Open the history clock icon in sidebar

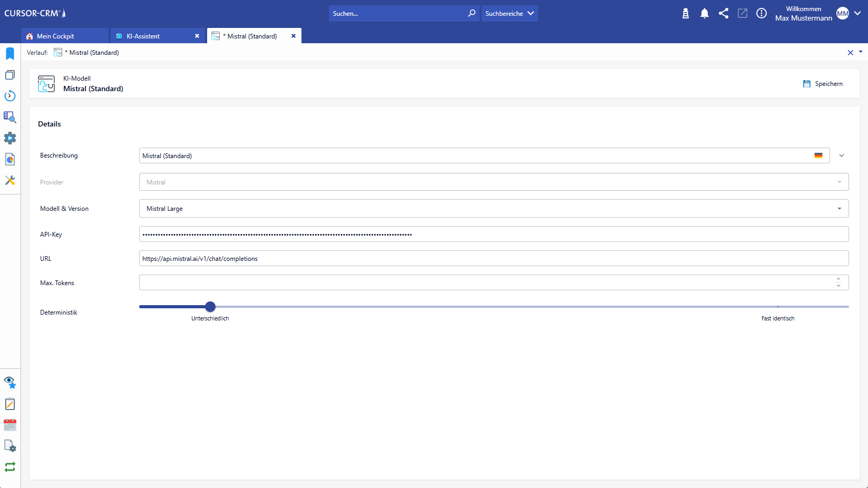(x=10, y=96)
